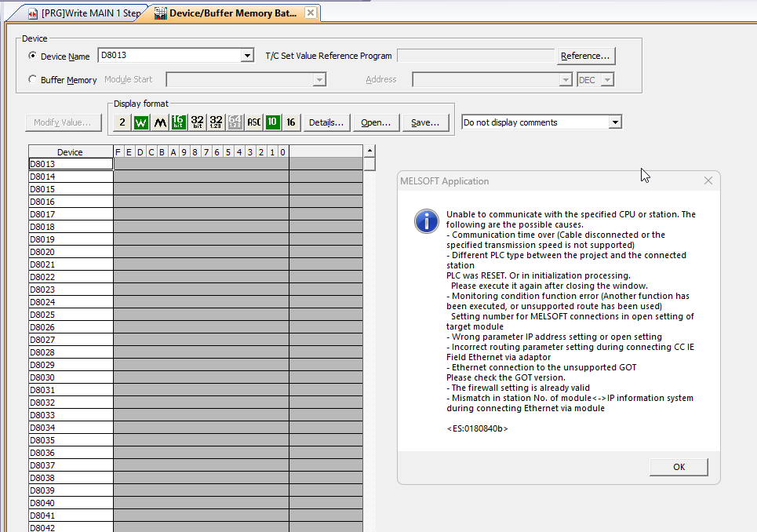Select the Buffer Memory radio button
Viewport: 757px width, 532px height.
pyautogui.click(x=32, y=79)
